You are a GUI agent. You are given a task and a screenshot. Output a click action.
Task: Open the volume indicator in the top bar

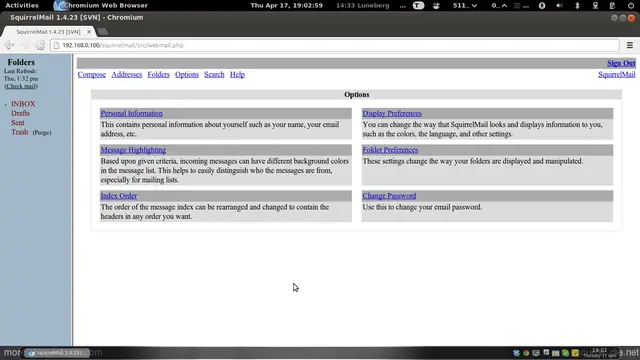(x=559, y=5)
